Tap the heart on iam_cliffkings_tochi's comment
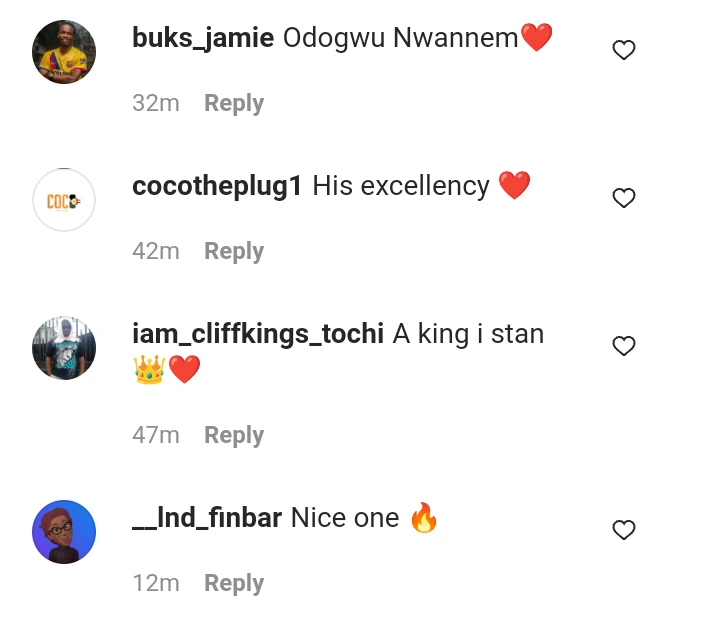The image size is (720, 622). tap(623, 346)
